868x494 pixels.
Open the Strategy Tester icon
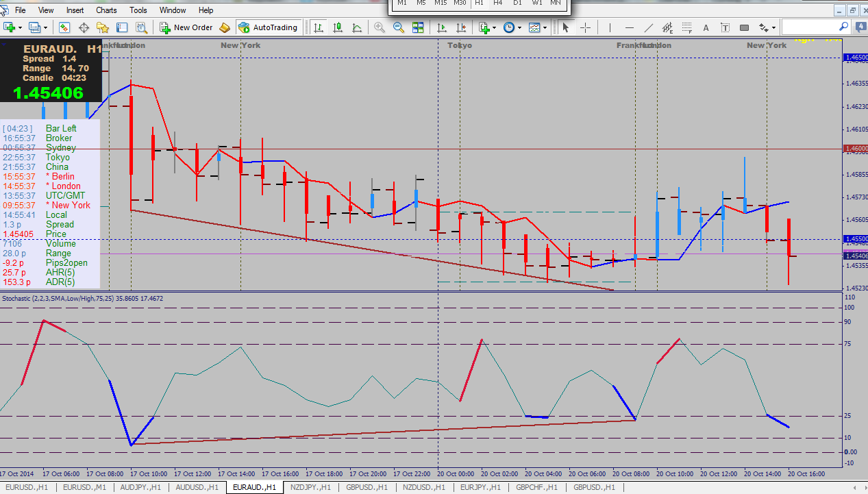click(142, 27)
